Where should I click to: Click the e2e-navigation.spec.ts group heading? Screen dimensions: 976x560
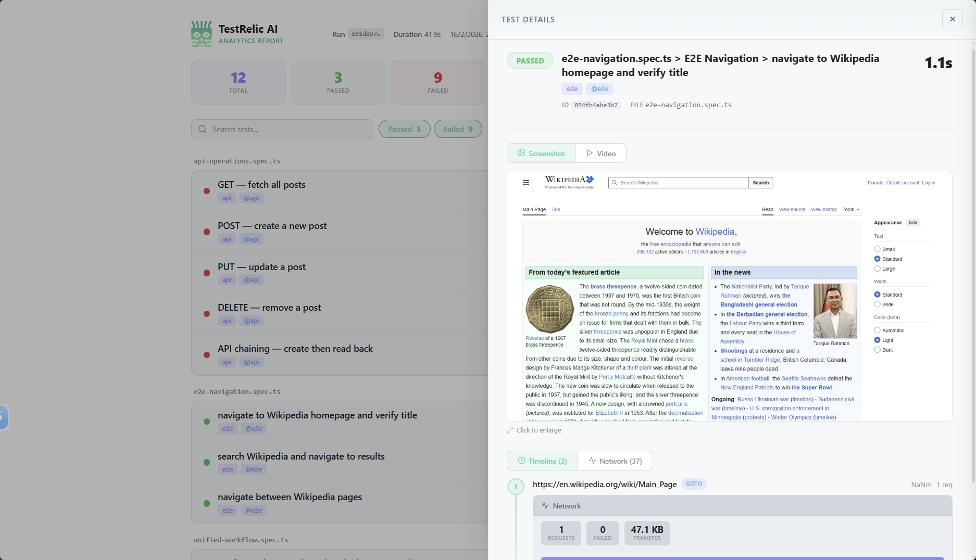pos(237,392)
